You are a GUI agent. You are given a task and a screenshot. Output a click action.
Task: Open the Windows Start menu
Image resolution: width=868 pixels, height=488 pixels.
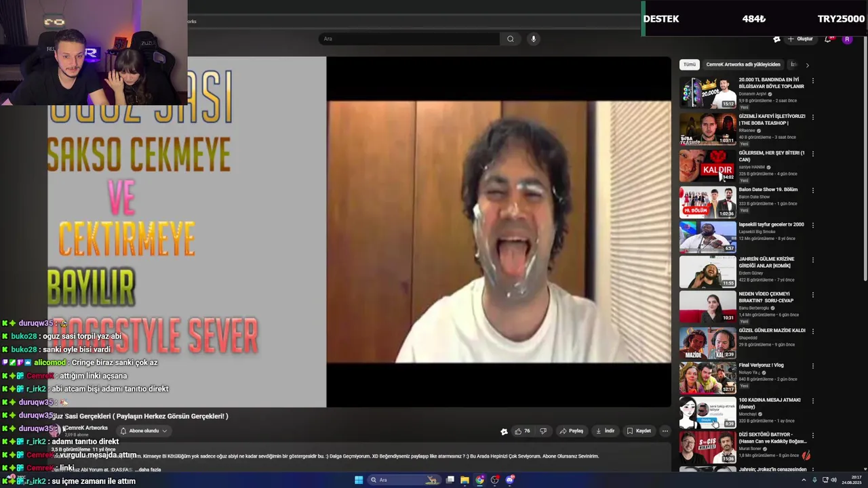click(x=359, y=480)
